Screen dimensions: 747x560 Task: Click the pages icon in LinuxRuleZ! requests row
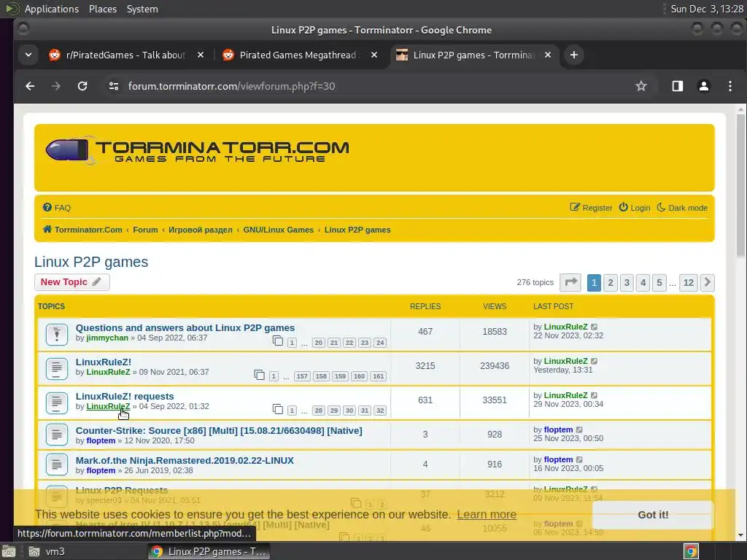pyautogui.click(x=278, y=409)
